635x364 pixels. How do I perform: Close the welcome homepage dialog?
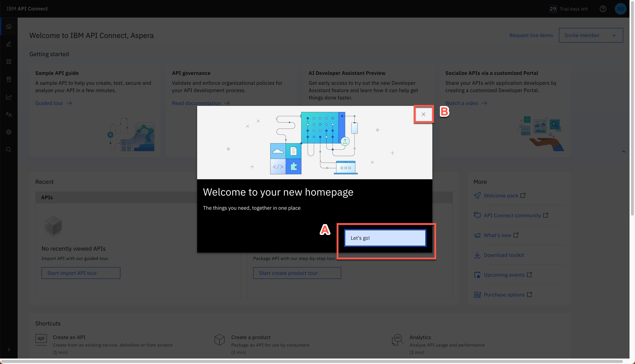(423, 114)
